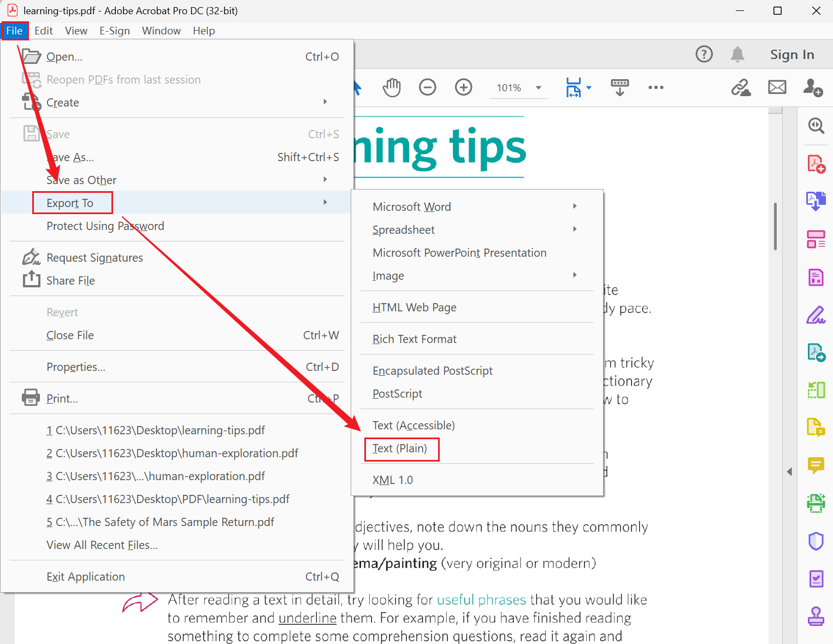The image size is (833, 644).
Task: Click the zoom out minus icon
Action: [x=427, y=87]
